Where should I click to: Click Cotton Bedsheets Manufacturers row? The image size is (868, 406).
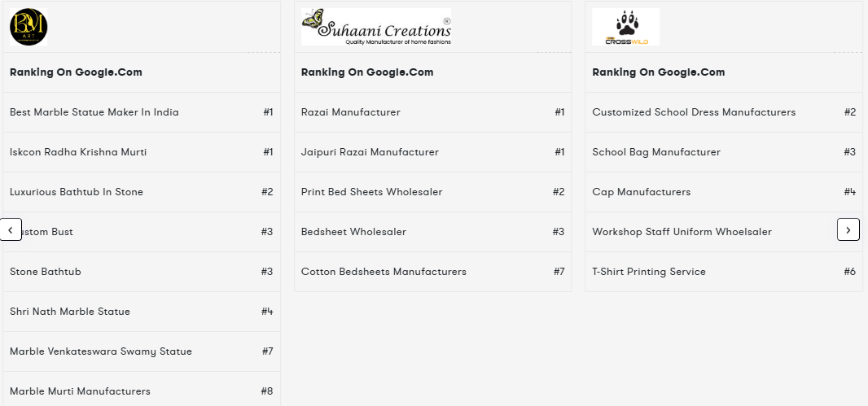pyautogui.click(x=384, y=272)
